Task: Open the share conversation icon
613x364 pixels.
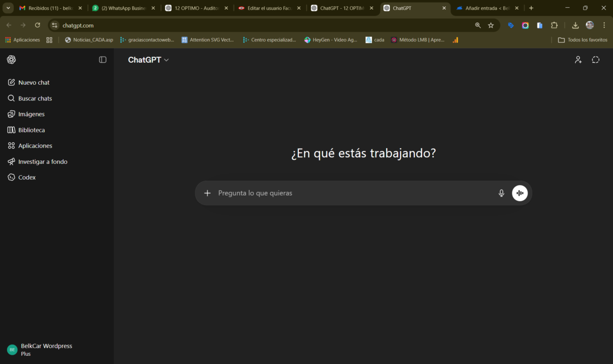Action: coord(578,60)
